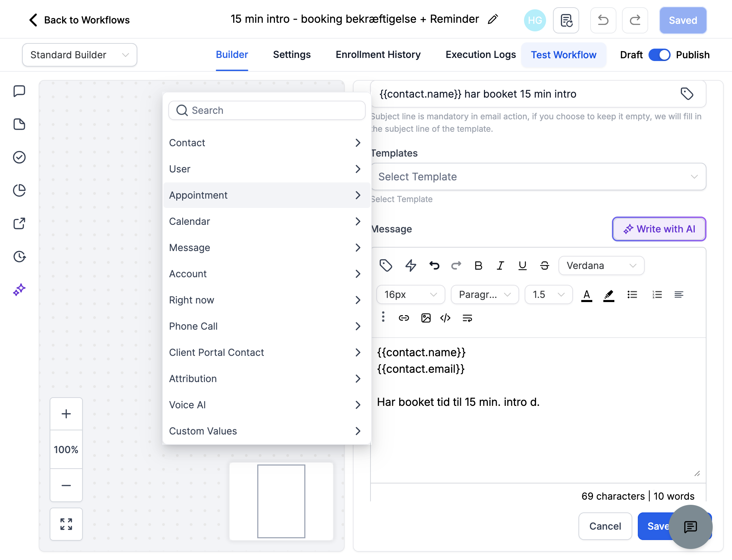Image resolution: width=732 pixels, height=560 pixels.
Task: Apply strikethrough formatting in message editor
Action: tap(544, 266)
